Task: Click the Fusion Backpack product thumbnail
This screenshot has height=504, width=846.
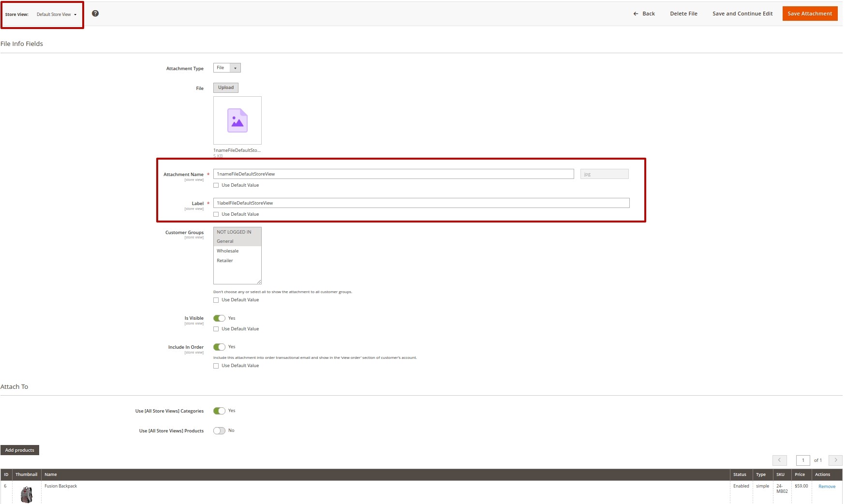Action: point(27,494)
